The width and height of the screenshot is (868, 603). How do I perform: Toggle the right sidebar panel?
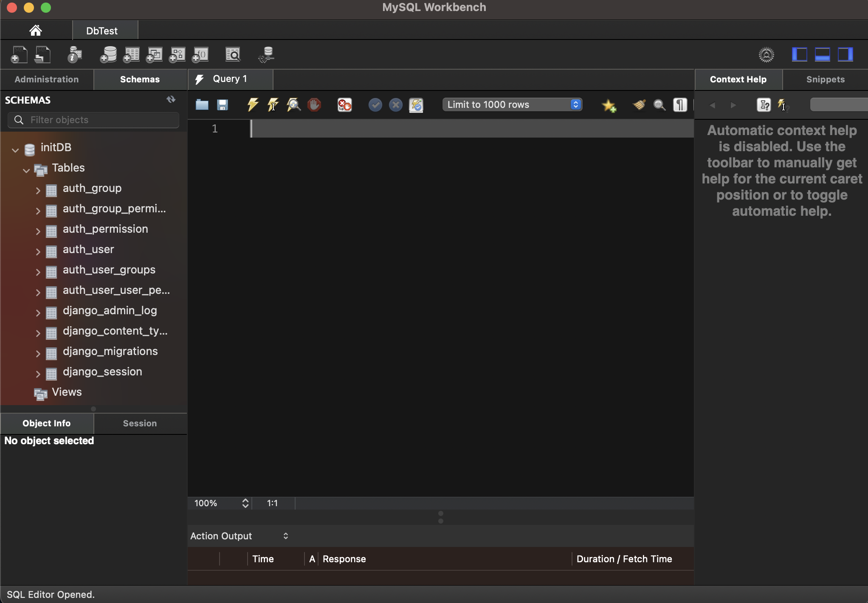point(845,55)
